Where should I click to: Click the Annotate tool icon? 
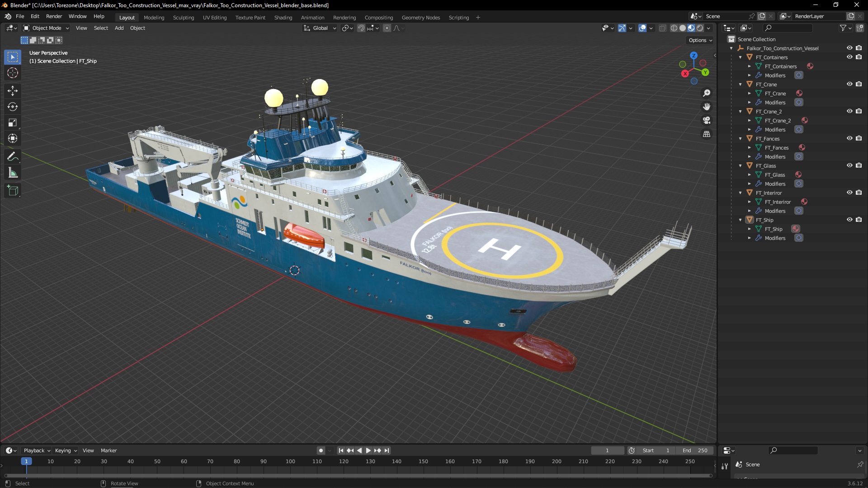coord(13,157)
